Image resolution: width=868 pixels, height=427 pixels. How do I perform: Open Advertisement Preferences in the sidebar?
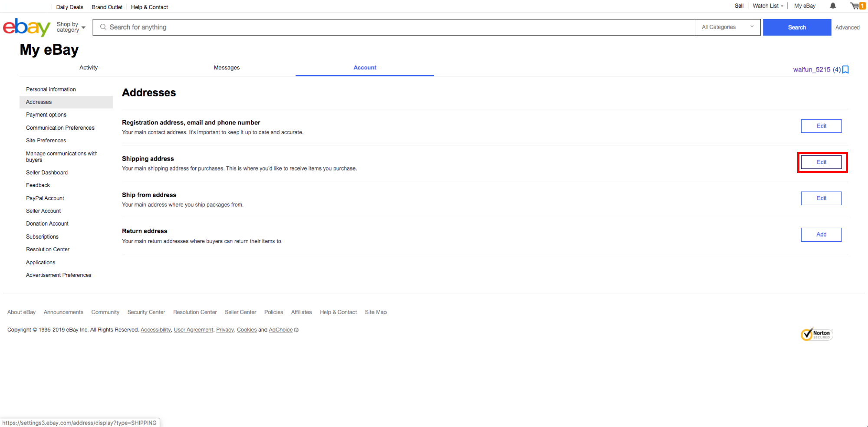[x=59, y=275]
